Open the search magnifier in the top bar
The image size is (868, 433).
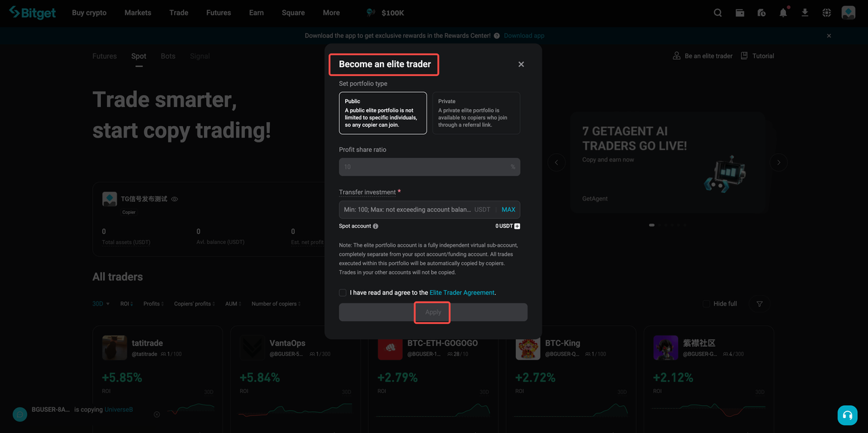(717, 12)
